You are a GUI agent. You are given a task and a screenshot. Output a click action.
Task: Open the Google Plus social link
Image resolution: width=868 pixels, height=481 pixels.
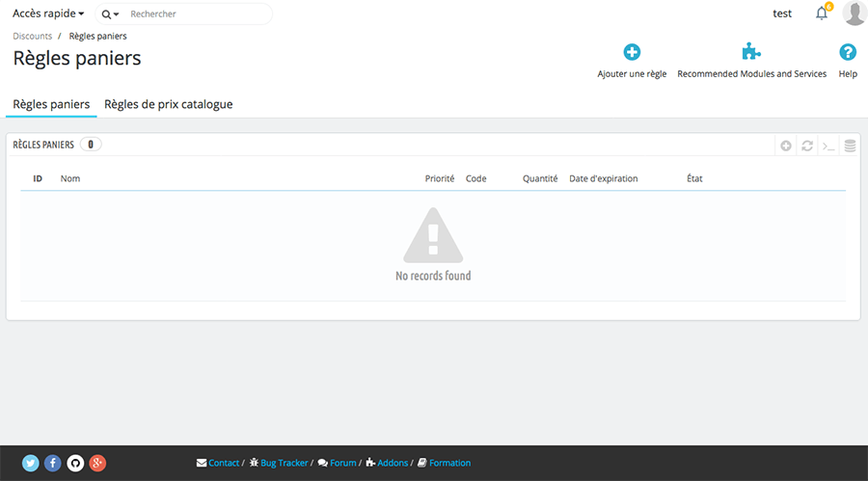coord(97,463)
